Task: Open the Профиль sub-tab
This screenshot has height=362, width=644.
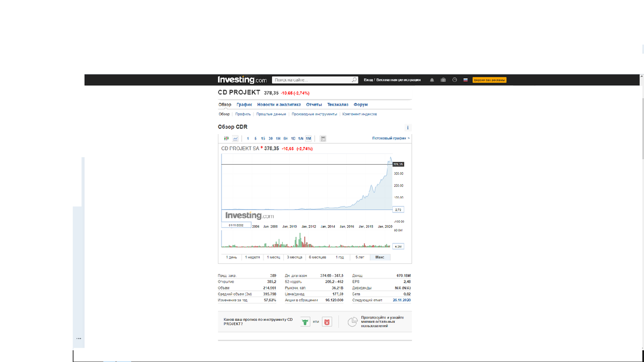Action: click(x=243, y=114)
